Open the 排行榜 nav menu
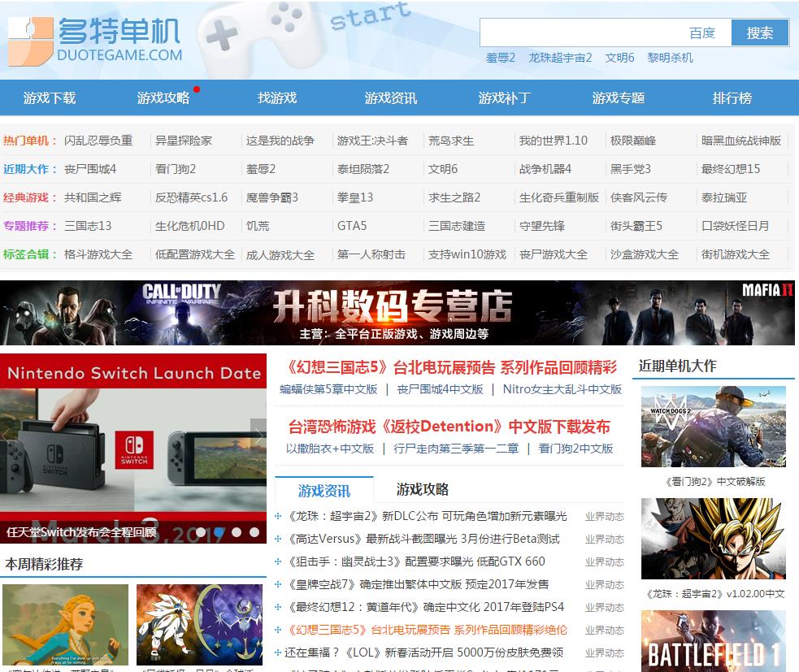The height and width of the screenshot is (672, 799). 732,98
